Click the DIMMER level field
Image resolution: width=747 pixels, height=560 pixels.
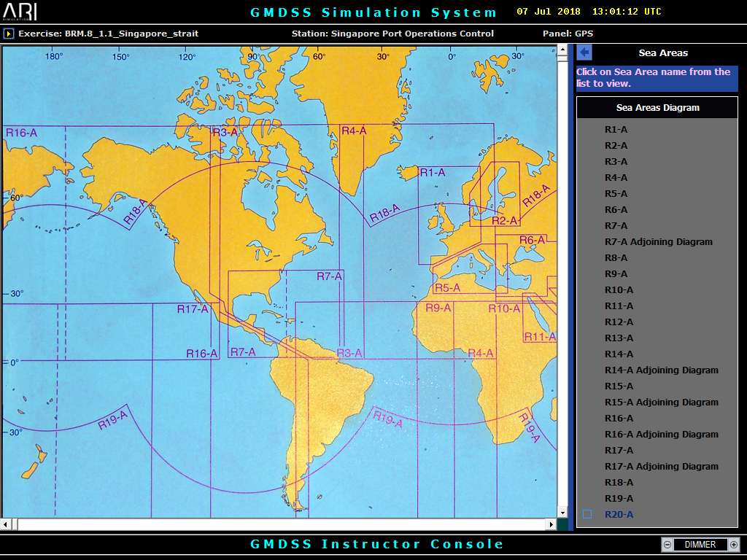(x=700, y=544)
